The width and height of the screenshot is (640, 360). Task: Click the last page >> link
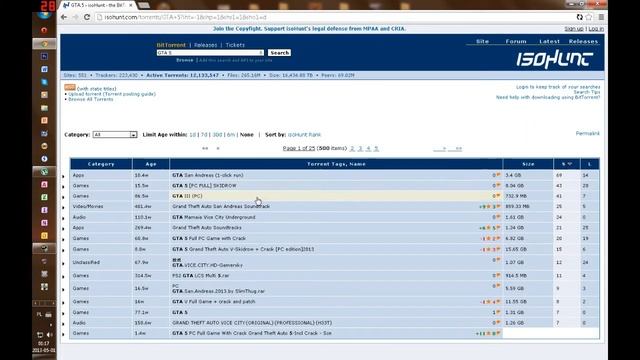[x=458, y=149]
